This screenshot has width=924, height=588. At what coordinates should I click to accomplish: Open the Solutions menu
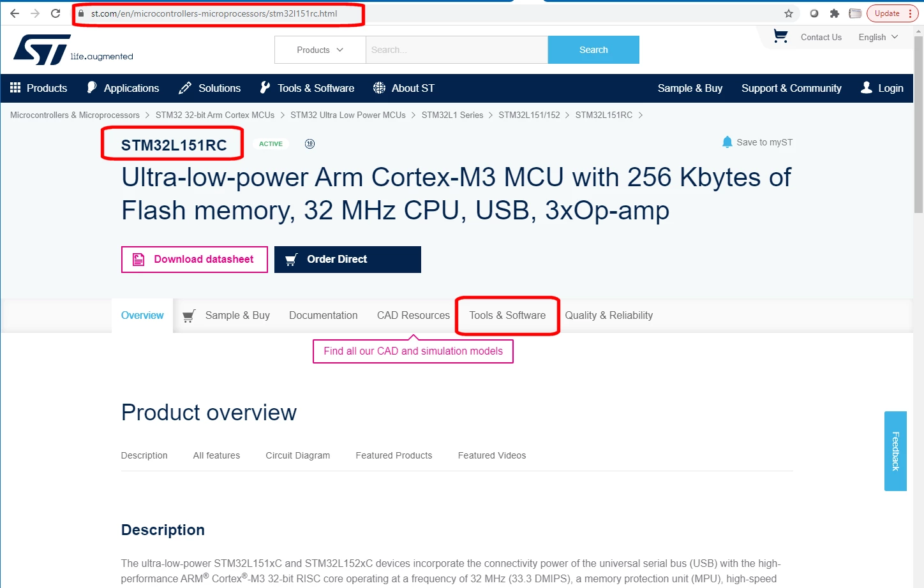pos(209,88)
